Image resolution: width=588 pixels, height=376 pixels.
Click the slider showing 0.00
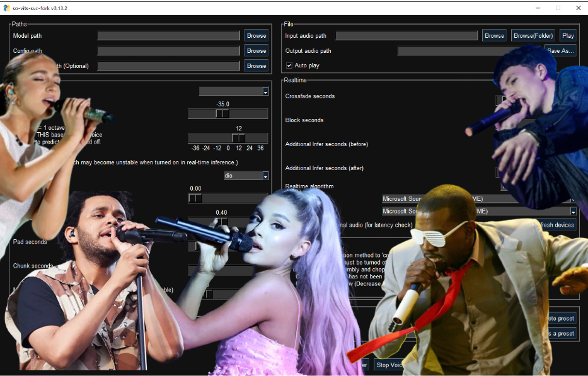pyautogui.click(x=228, y=198)
